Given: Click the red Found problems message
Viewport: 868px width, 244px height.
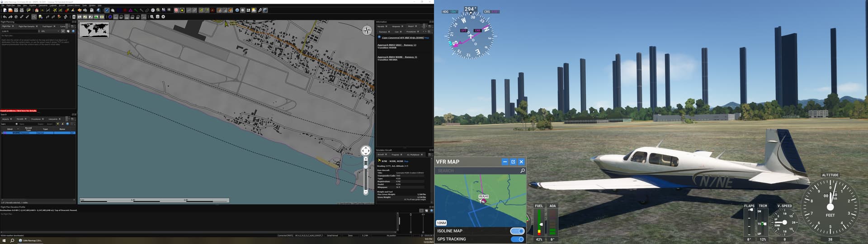Looking at the screenshot, I should [19, 111].
